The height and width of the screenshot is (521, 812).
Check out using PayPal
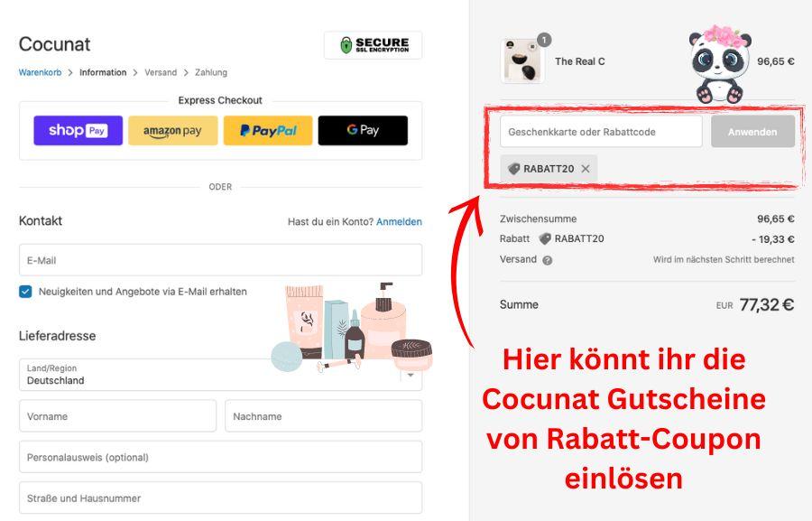click(x=268, y=130)
